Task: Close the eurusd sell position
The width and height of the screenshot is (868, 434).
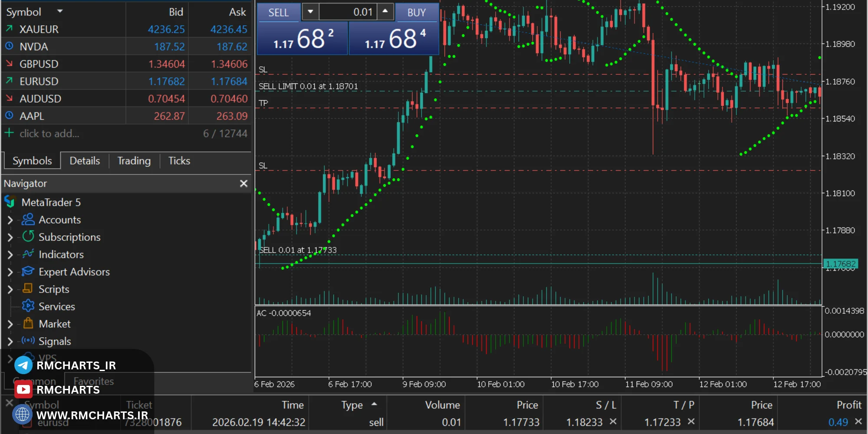Action: tap(858, 421)
